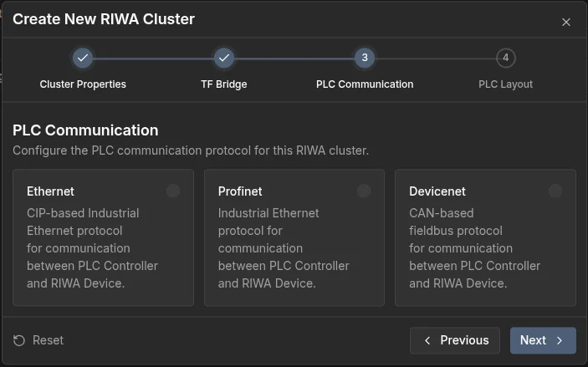
Task: Select the Ethernet radio button
Action: [173, 191]
